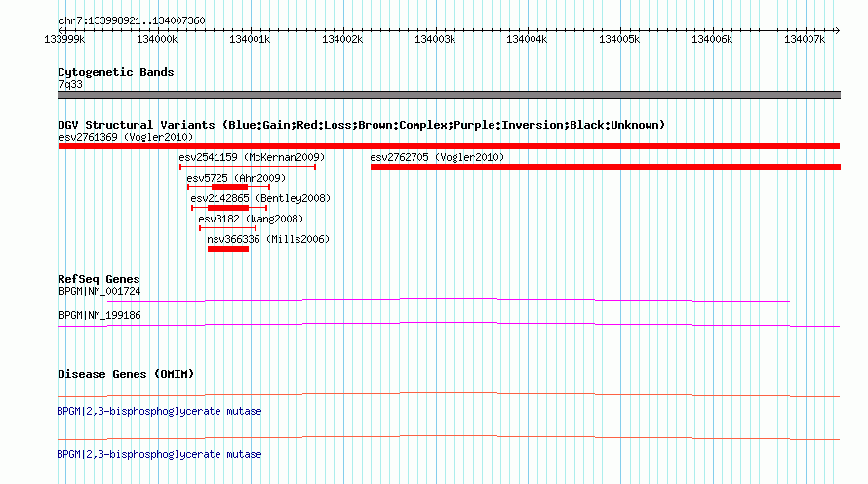This screenshot has height=484, width=868.
Task: Click the red esv2762705 loss bar
Action: 606,167
